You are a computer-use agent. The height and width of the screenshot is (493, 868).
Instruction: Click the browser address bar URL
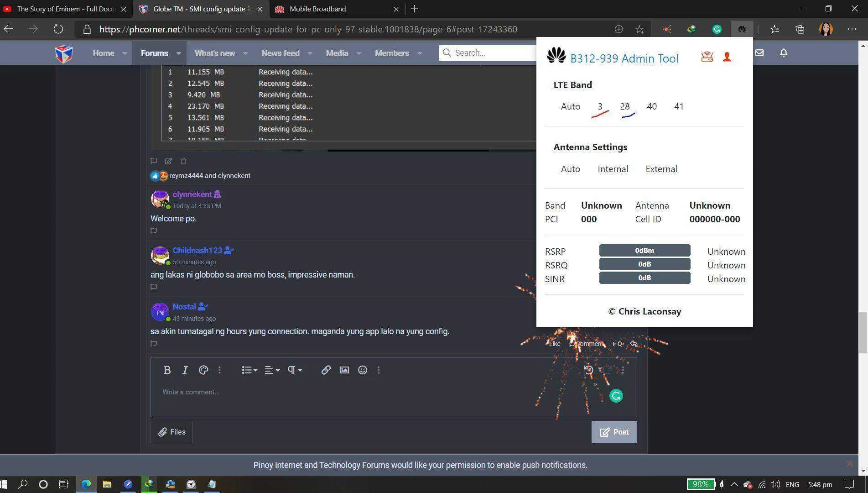[x=308, y=29]
